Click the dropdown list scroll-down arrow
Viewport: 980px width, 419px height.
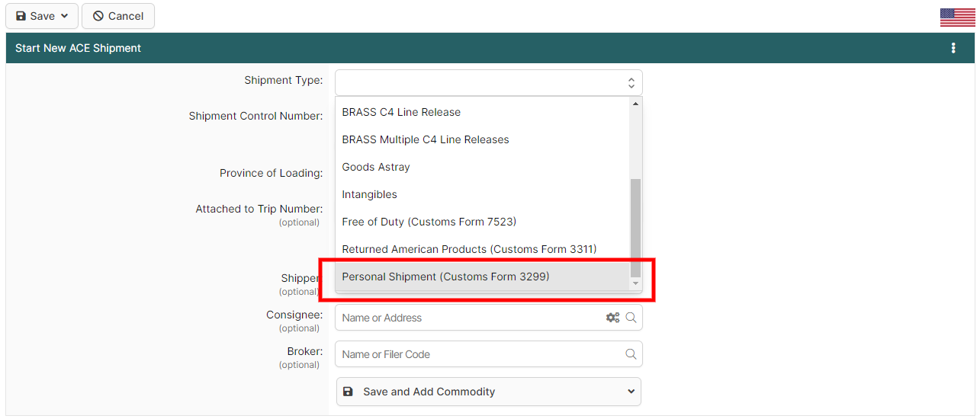pyautogui.click(x=635, y=283)
